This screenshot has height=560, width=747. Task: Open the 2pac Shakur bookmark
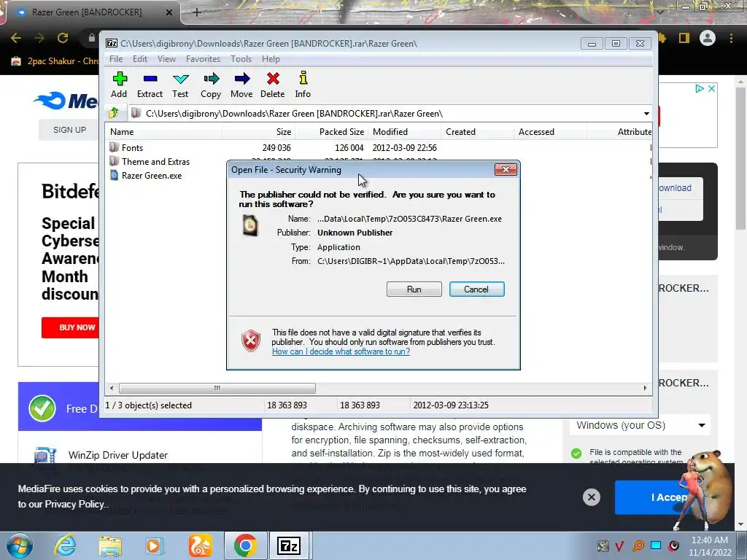click(x=55, y=61)
